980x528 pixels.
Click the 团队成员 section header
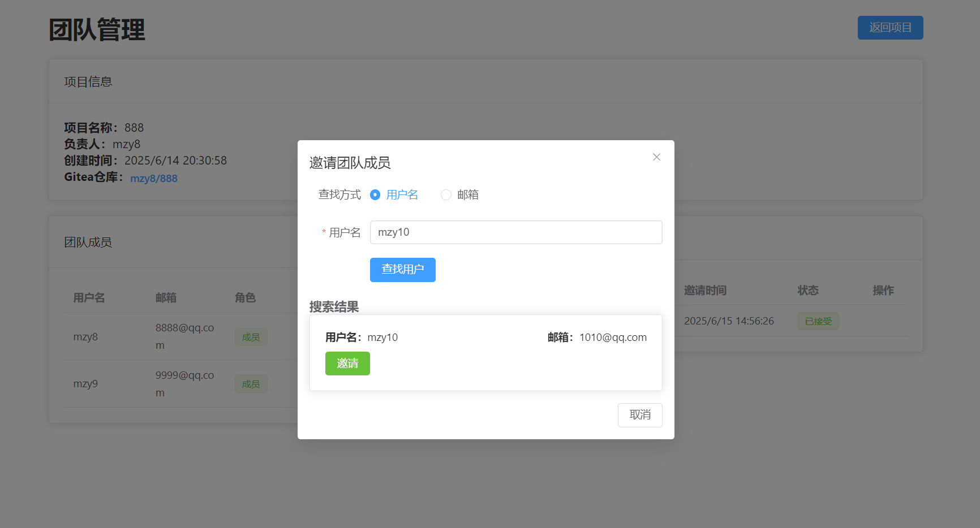coord(88,242)
